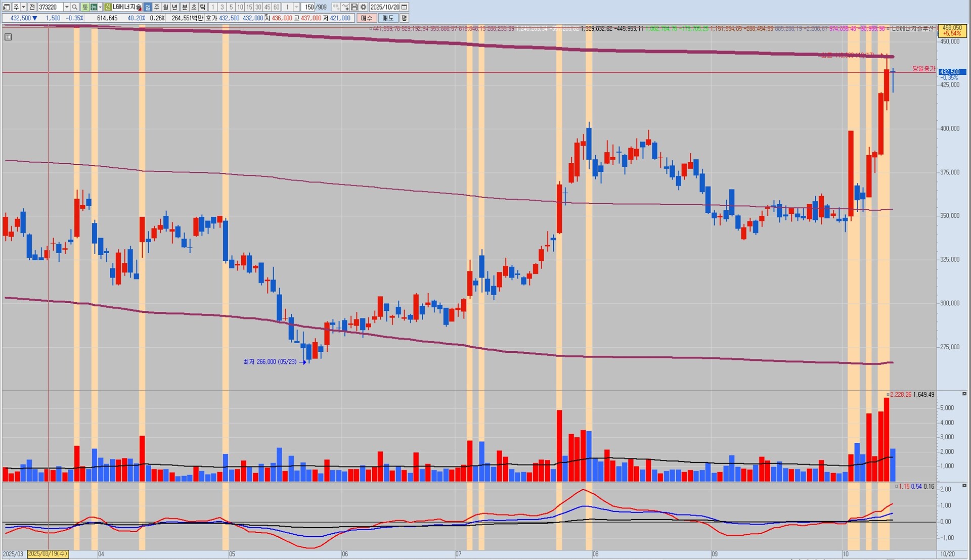
Task: Expand the stock code dropdown arrow
Action: (x=67, y=7)
